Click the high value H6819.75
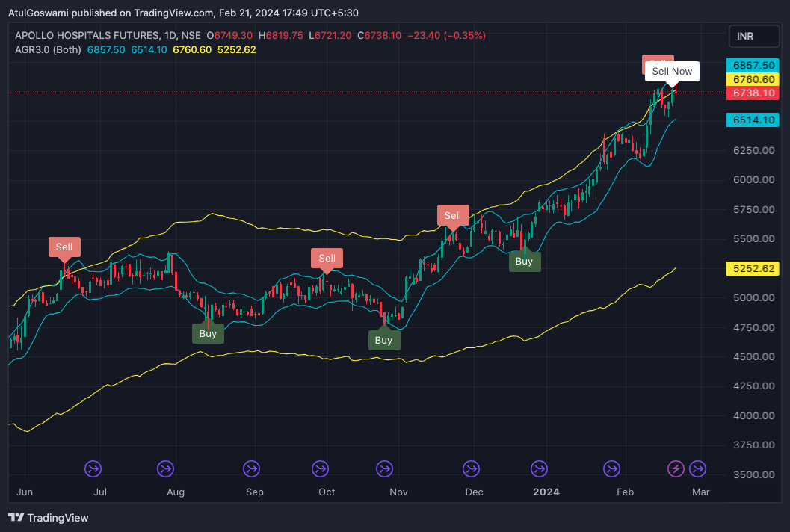790x532 pixels. (280, 36)
